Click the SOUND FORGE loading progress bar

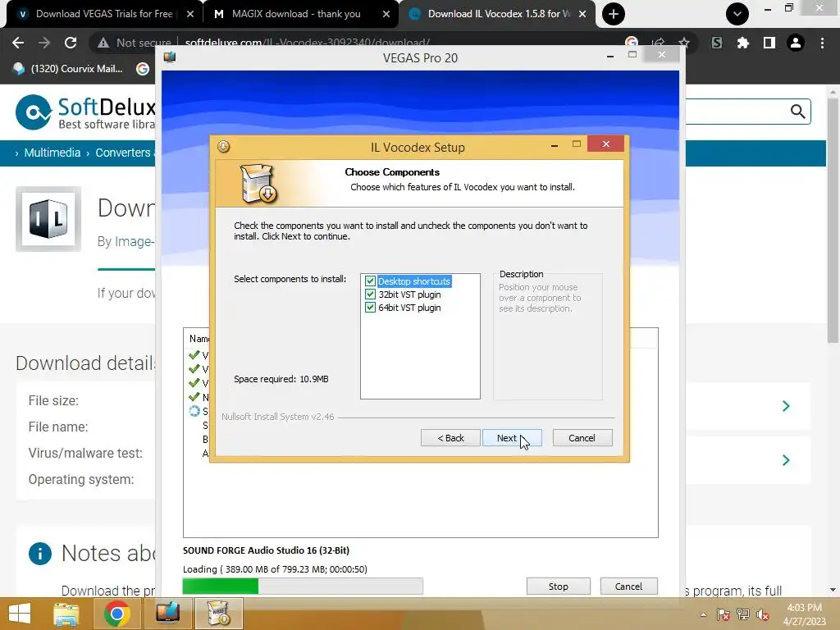[x=303, y=586]
